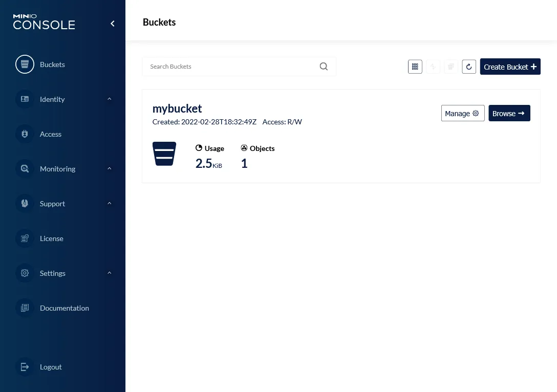Click the Support icon in the sidebar
Viewport: 557px width, 392px height.
[x=25, y=204]
